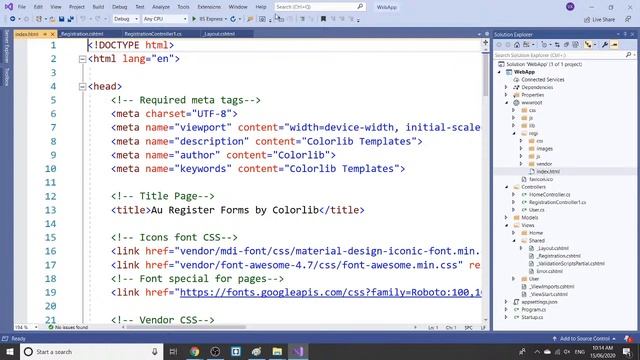Switch to _Layout.cshtml tab
The image size is (640, 360).
coord(219,34)
